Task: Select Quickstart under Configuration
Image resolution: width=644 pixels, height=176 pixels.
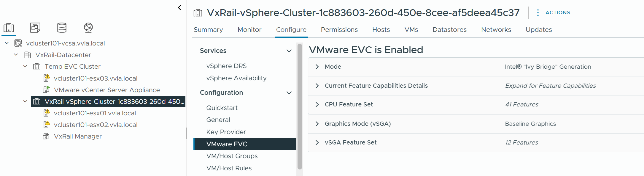Action: coord(222,108)
